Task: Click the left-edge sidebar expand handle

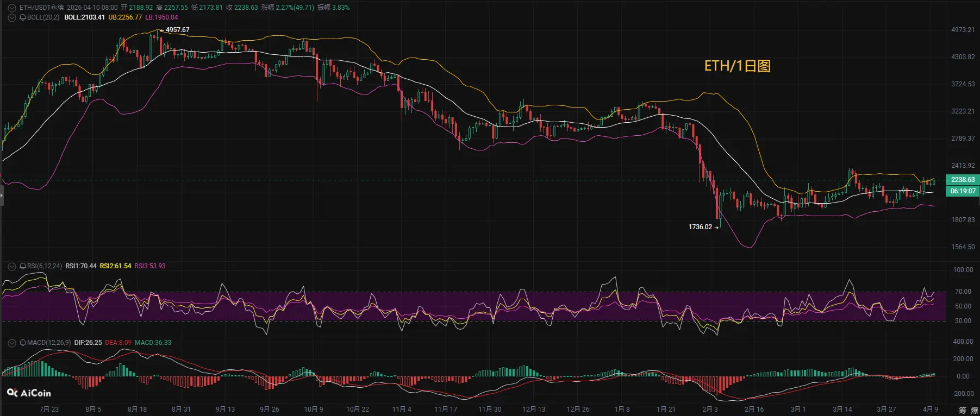Action: tap(2, 195)
